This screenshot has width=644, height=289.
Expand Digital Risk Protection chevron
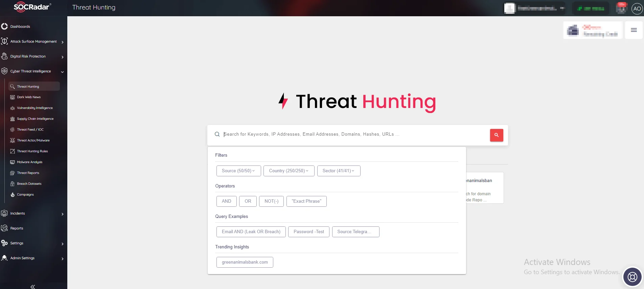63,57
